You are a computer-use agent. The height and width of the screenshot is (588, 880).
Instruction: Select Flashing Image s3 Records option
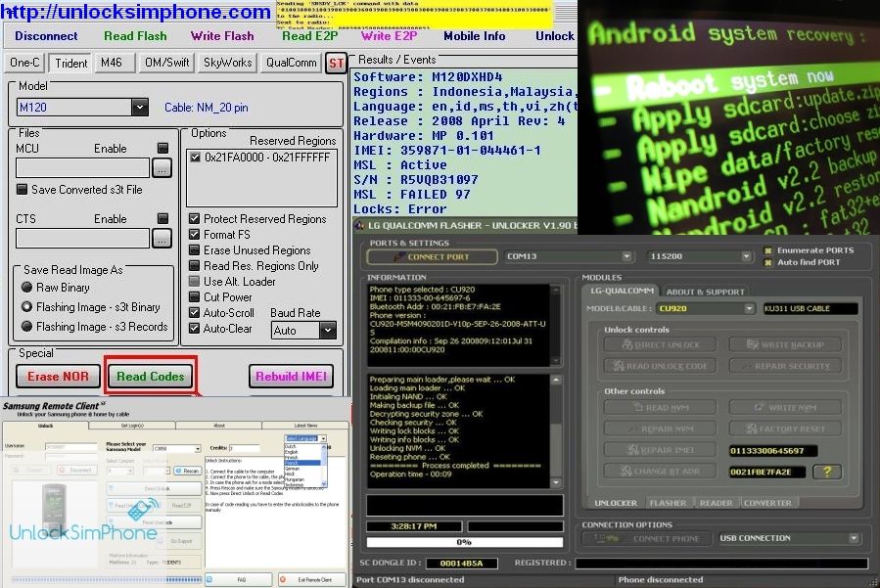click(x=26, y=326)
